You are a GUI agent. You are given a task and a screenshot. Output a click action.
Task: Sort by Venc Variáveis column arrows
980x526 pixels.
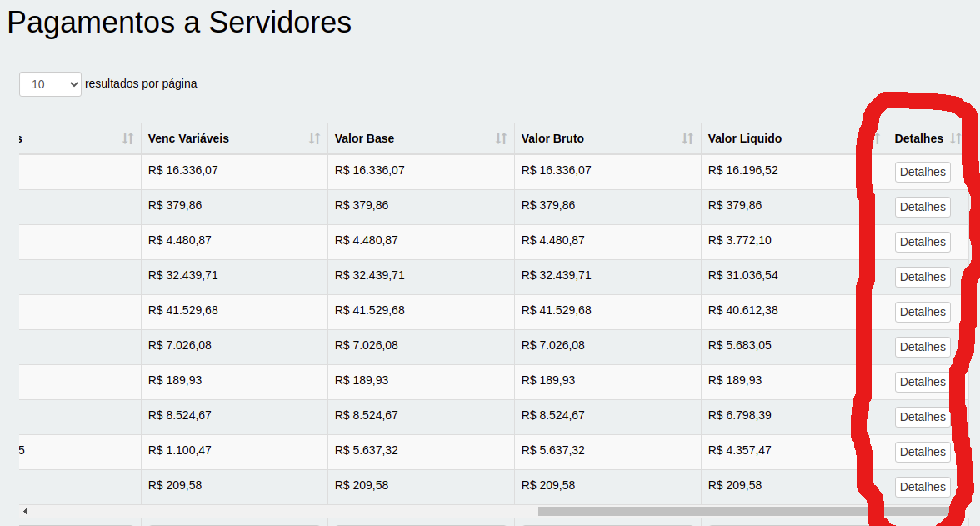pos(314,138)
